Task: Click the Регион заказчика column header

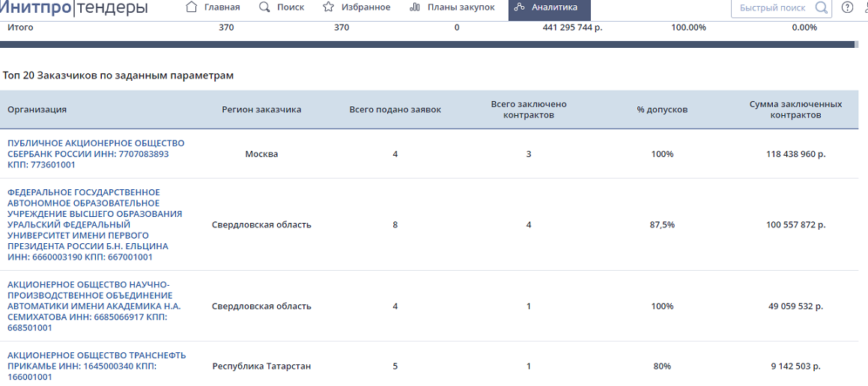Action: click(x=262, y=109)
